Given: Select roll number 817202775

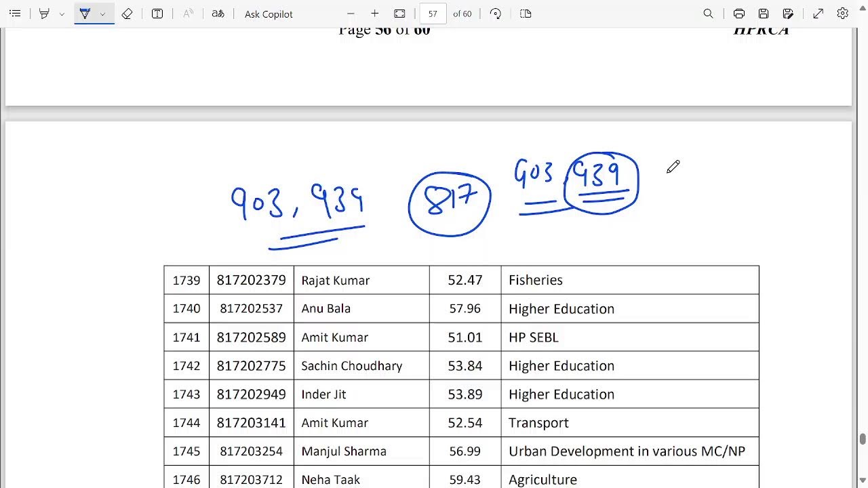Looking at the screenshot, I should point(251,365).
